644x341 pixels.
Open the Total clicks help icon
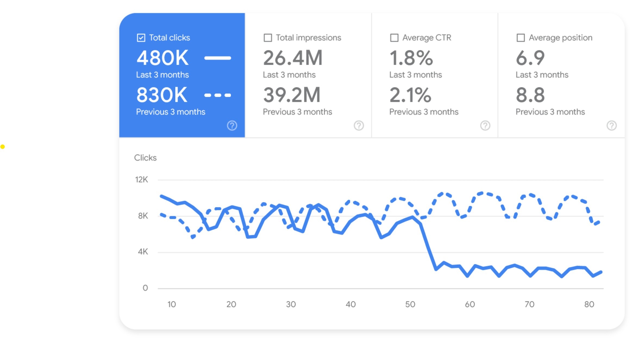(232, 126)
